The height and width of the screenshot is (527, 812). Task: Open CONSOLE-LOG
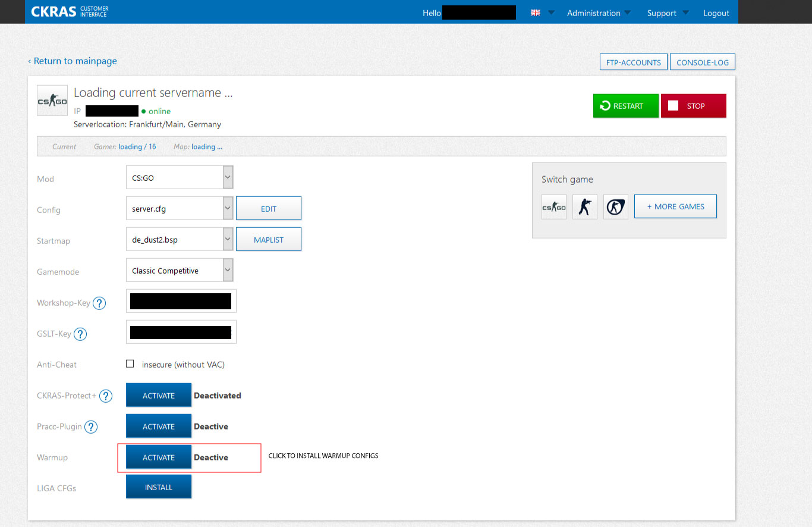(703, 62)
